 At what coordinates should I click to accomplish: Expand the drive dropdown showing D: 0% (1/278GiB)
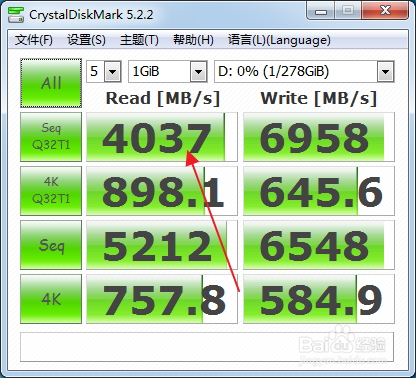tap(386, 71)
